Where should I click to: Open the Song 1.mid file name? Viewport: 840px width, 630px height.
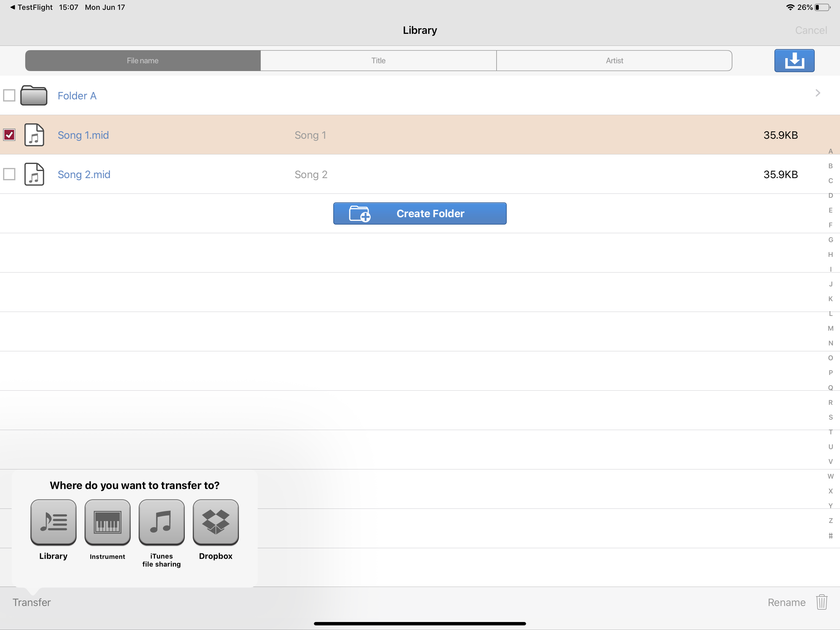pyautogui.click(x=83, y=135)
